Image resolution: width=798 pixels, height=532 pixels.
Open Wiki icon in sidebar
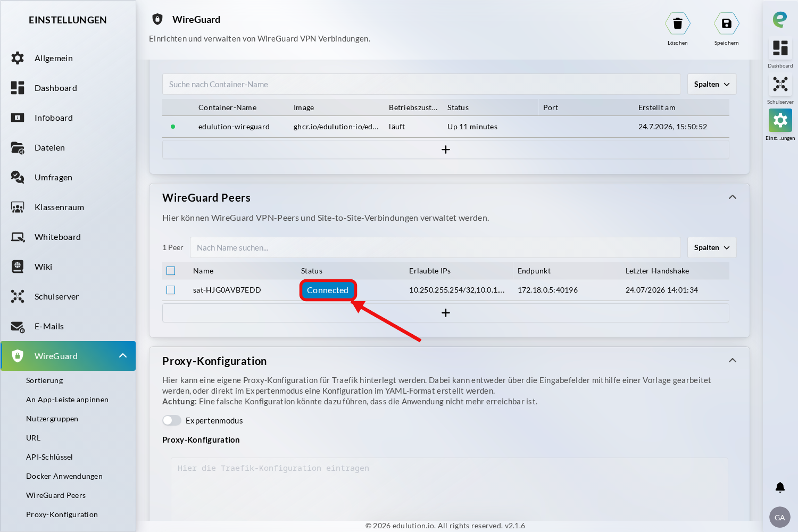(x=18, y=267)
